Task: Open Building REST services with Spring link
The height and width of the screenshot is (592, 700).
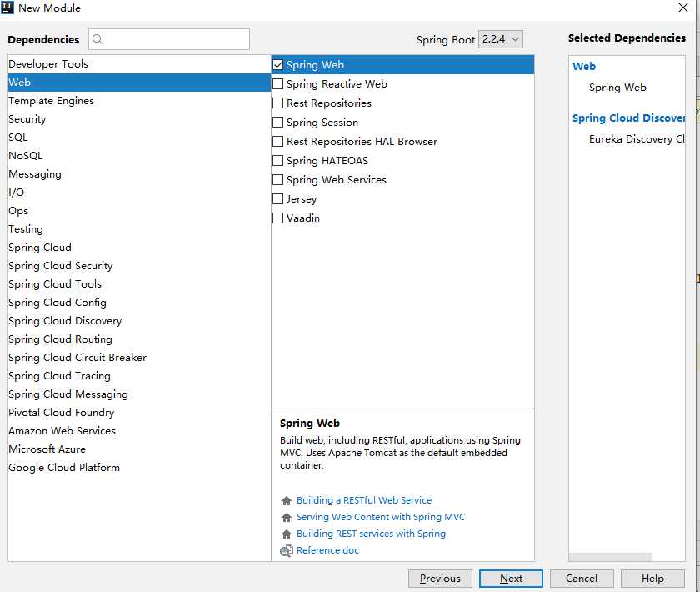Action: (371, 534)
